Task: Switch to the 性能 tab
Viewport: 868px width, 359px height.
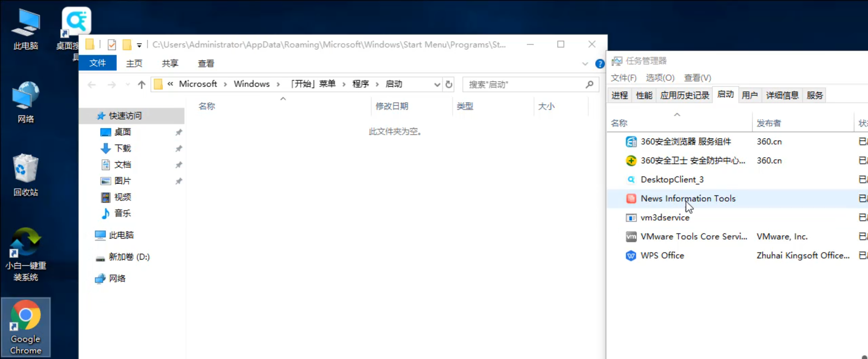Action: (644, 95)
